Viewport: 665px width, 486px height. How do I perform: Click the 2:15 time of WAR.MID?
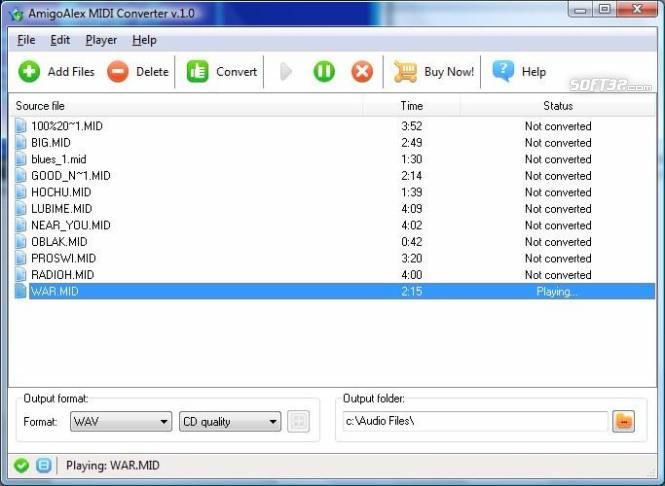[412, 291]
